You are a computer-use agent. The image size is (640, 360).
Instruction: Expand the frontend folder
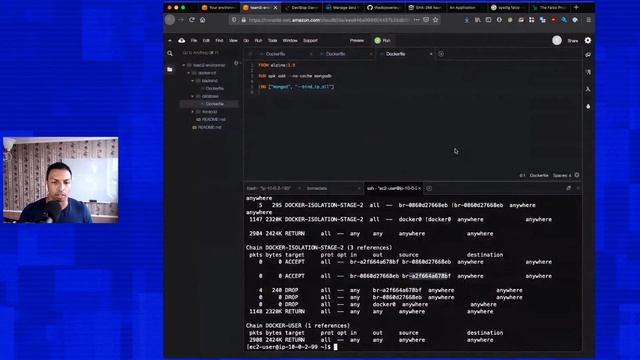tap(193, 112)
